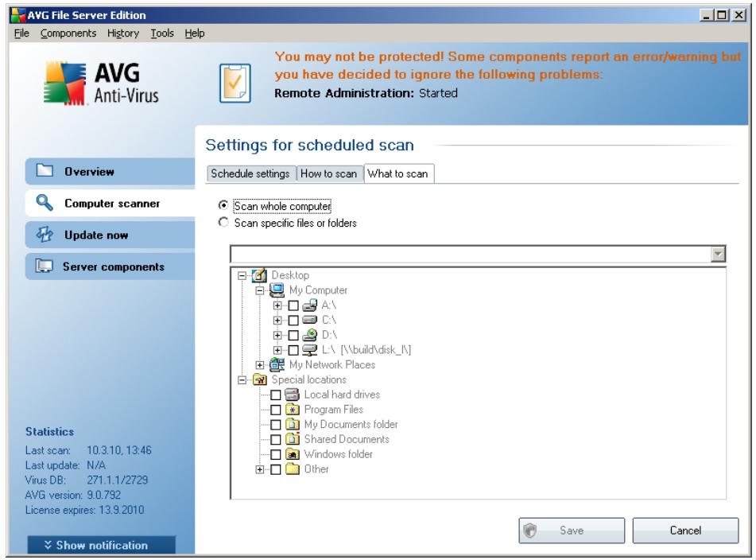Switch to What to scan tab
Screen dimensions: 756x560
(x=398, y=173)
